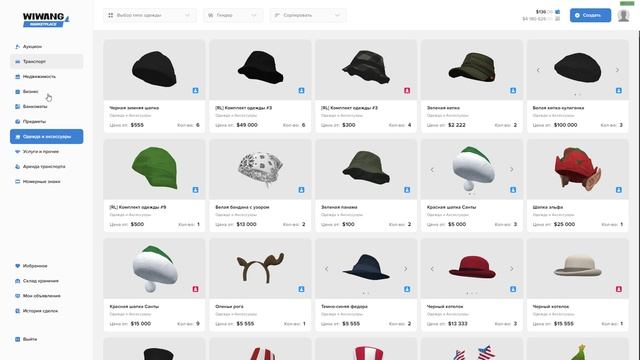Open the Гендер filter dropdown
The width and height of the screenshot is (640, 360).
233,16
